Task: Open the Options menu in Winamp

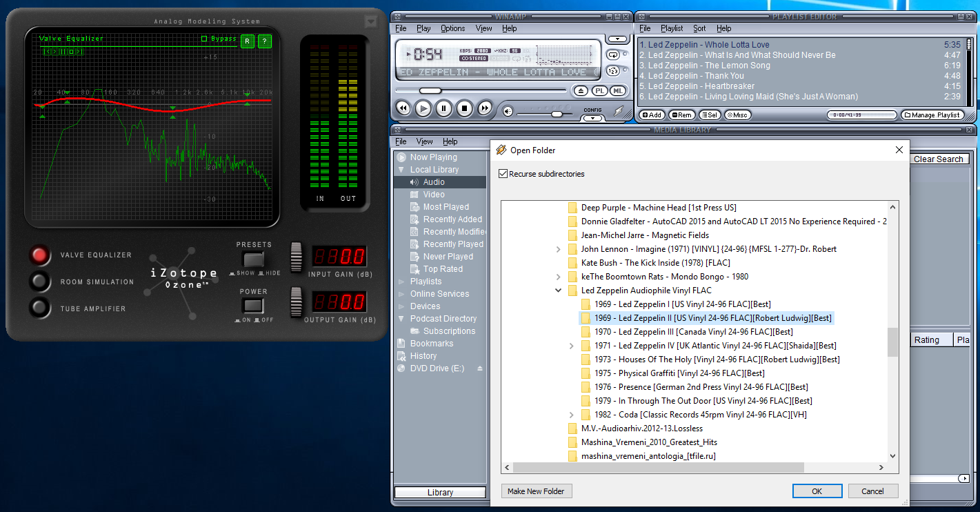Action: point(453,28)
